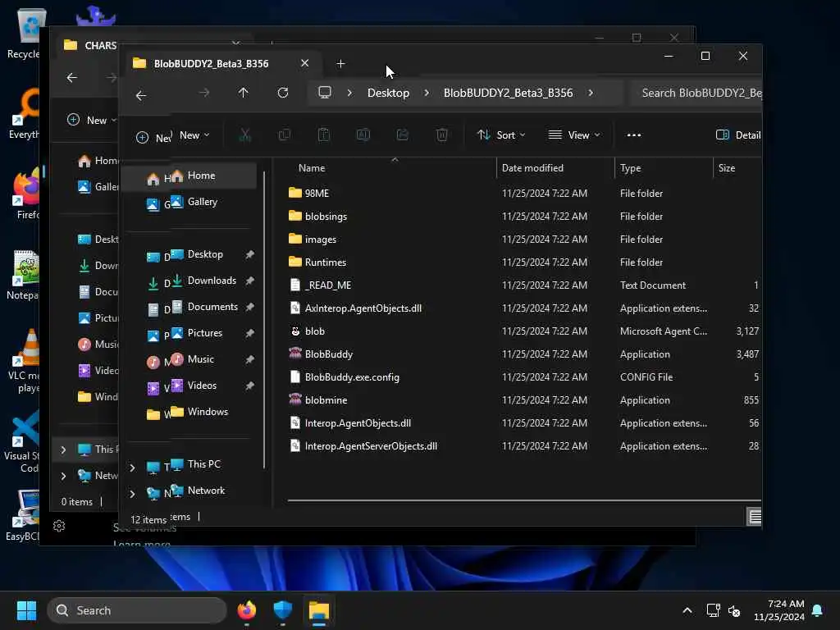
Task: Click the Share icon in the toolbar
Action: pyautogui.click(x=402, y=135)
